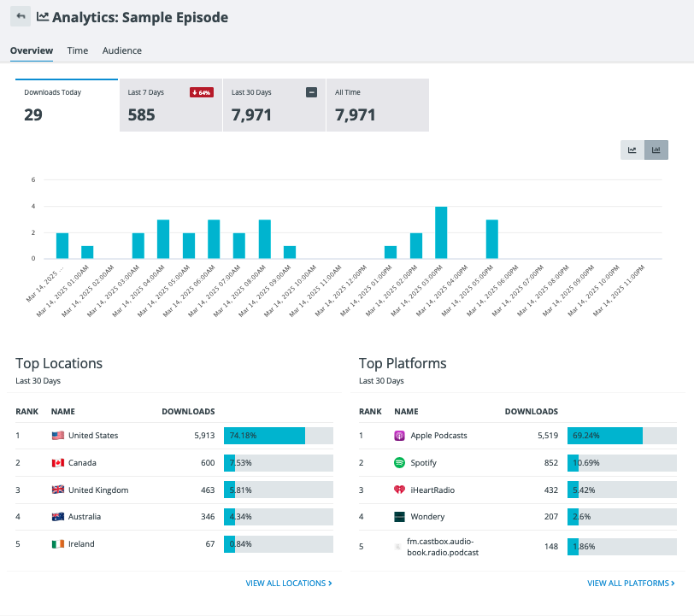694x616 pixels.
Task: Select the All Time card
Action: pos(378,105)
